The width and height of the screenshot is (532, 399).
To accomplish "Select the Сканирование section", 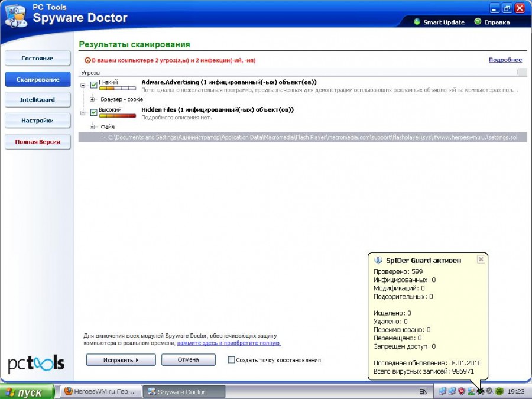I will tap(37, 79).
